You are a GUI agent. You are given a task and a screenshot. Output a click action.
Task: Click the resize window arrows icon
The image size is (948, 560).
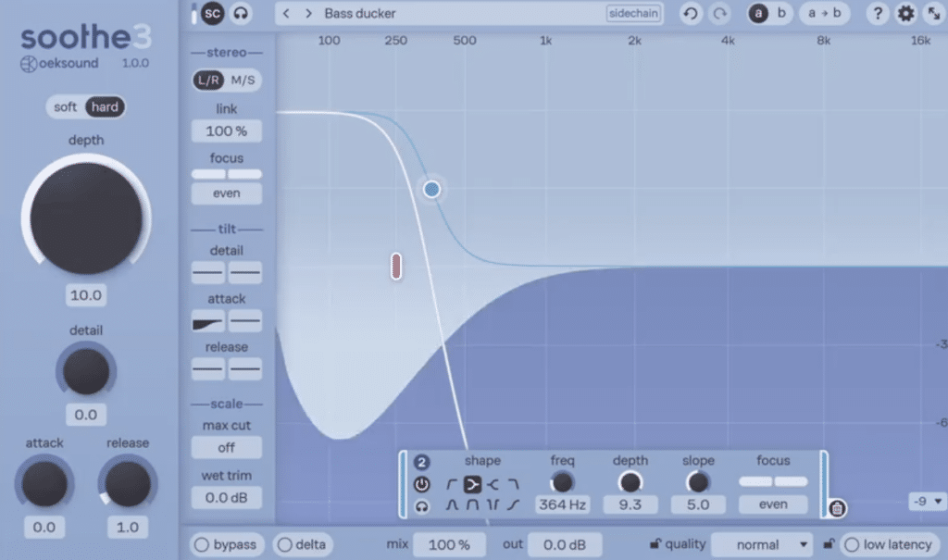pos(934,13)
